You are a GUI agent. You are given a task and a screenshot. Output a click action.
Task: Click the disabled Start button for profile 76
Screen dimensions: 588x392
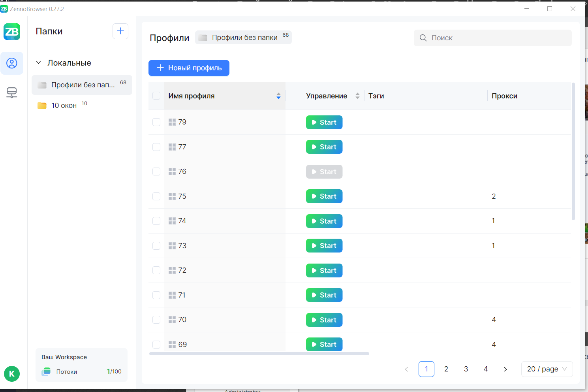(324, 172)
